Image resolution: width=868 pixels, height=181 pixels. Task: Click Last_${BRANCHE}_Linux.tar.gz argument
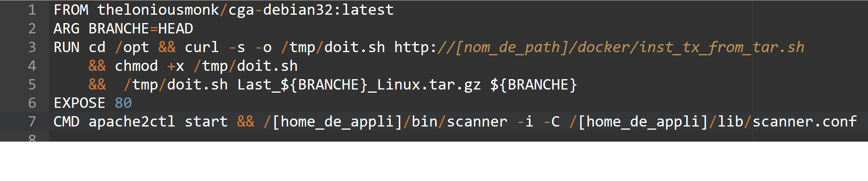[359, 85]
